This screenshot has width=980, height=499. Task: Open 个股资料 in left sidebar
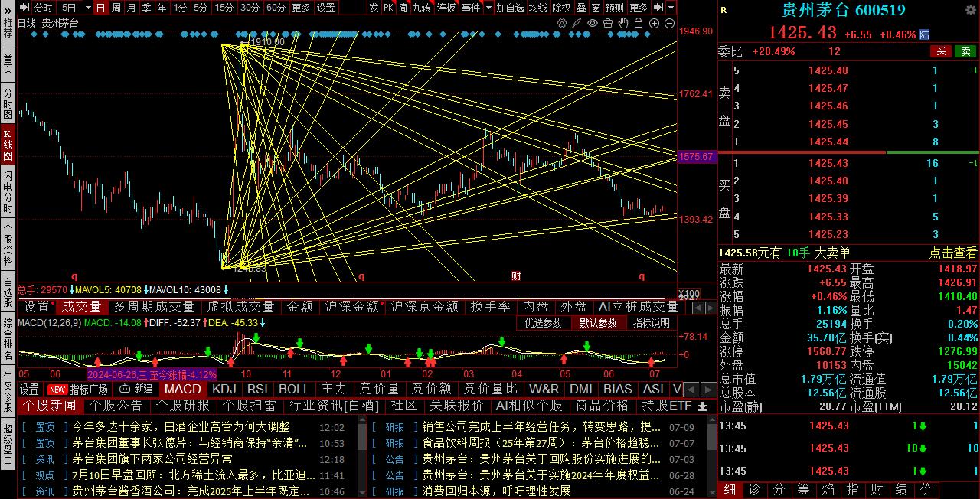pyautogui.click(x=8, y=243)
